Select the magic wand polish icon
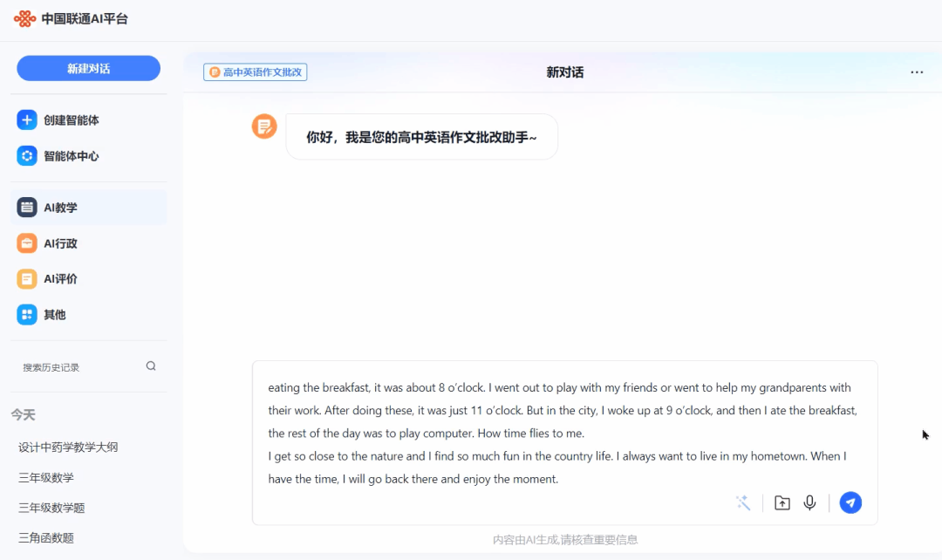The height and width of the screenshot is (560, 942). (x=742, y=502)
